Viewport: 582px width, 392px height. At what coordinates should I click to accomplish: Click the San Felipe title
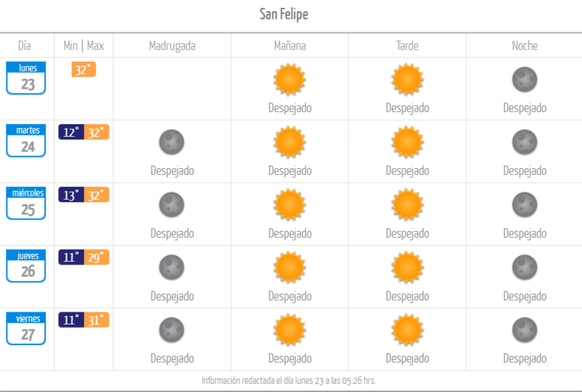(x=284, y=15)
